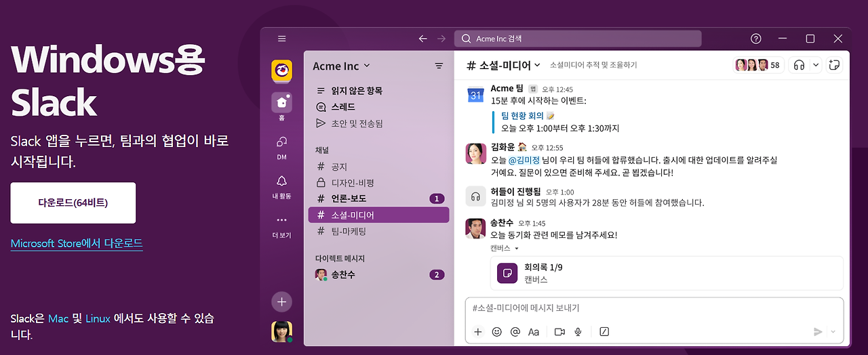Open the slash shortcuts icon
Image resolution: width=868 pixels, height=355 pixels.
pos(604,331)
